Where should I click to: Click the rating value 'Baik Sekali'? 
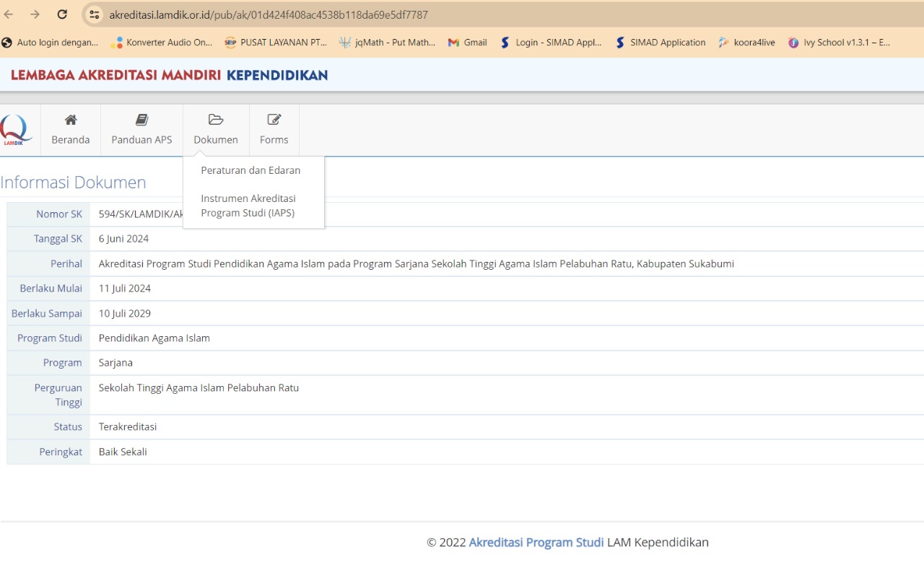[123, 452]
